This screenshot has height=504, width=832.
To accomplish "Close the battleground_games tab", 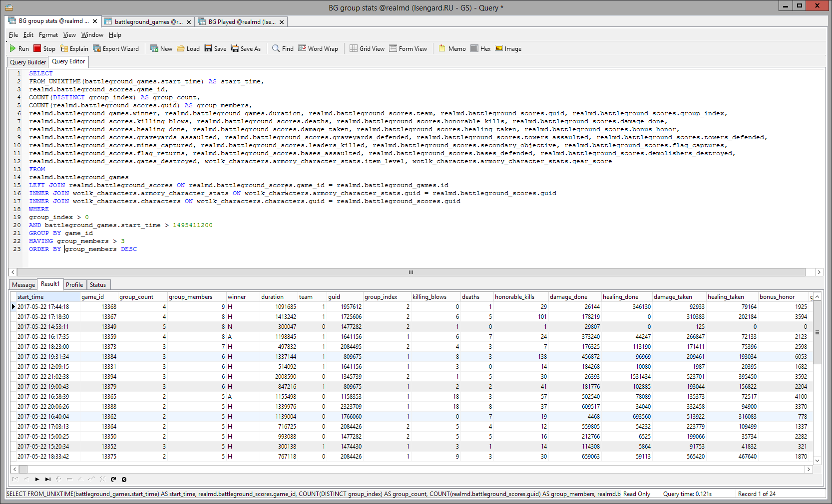I will pos(189,22).
